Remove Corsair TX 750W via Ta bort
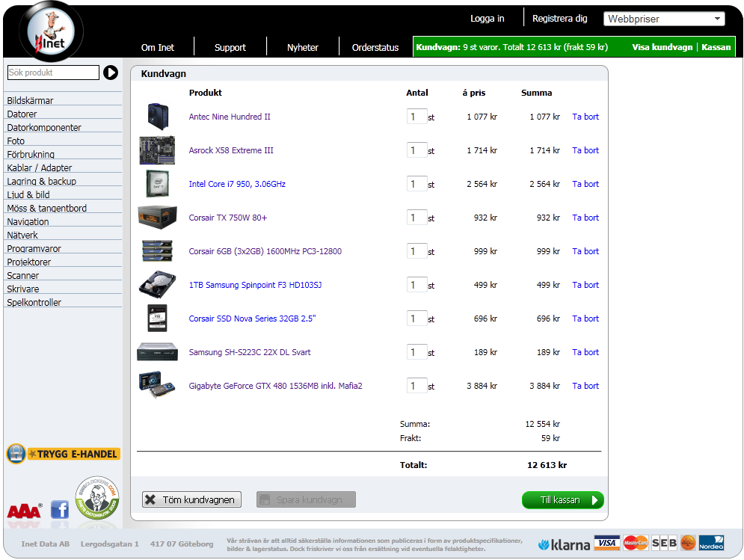Screen dimensions: 744x560 coord(585,218)
